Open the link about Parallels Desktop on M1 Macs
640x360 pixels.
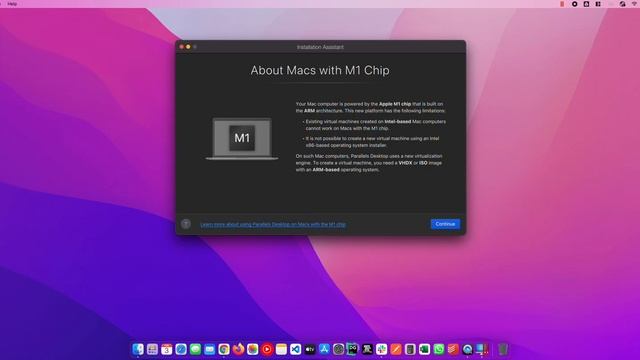[273, 224]
